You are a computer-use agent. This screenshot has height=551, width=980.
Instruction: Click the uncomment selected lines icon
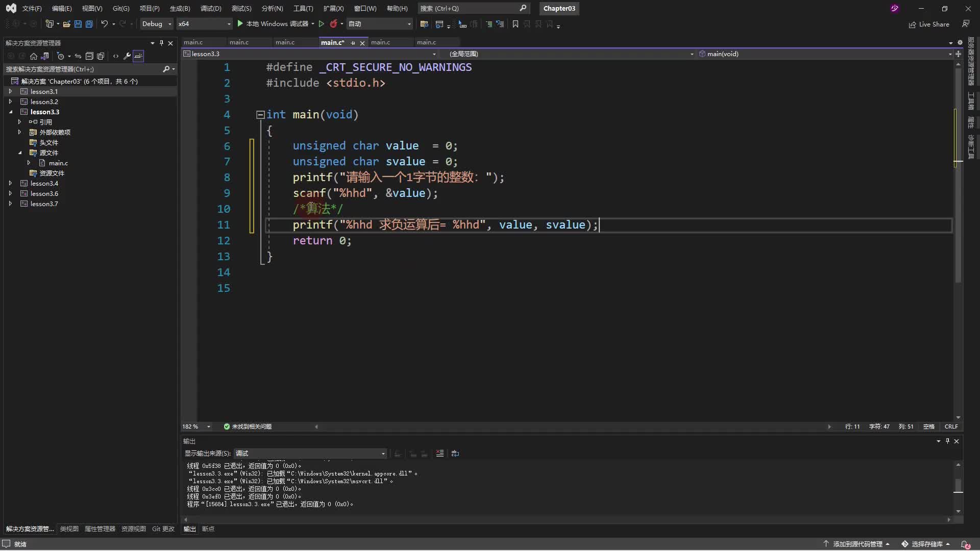500,24
